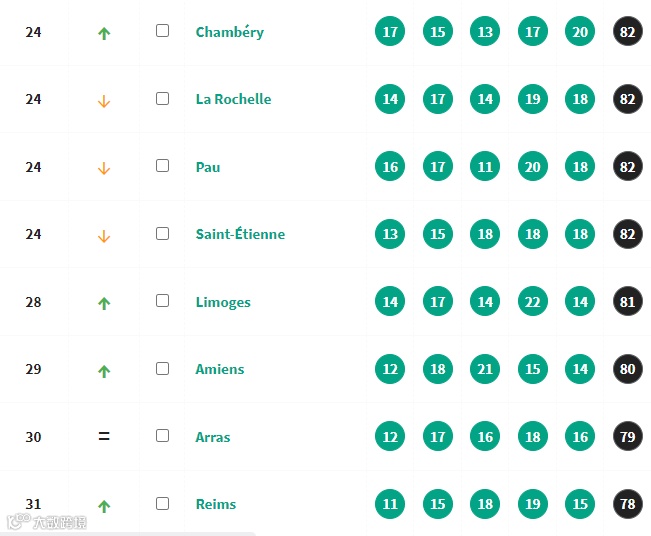Click the orange down arrow beside La Rochelle

[x=104, y=101]
